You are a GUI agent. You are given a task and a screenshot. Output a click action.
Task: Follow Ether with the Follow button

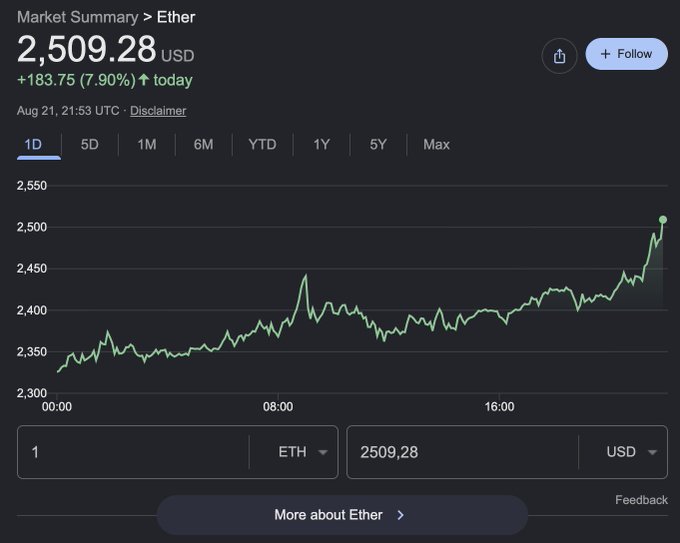pos(626,54)
